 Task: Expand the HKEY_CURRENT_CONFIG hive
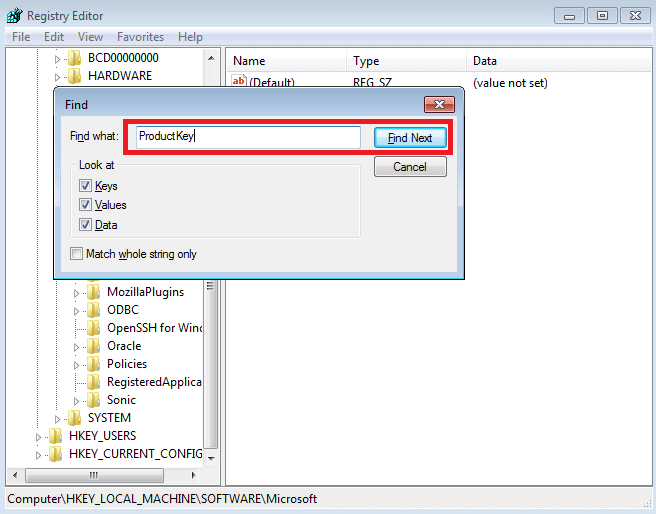[39, 454]
